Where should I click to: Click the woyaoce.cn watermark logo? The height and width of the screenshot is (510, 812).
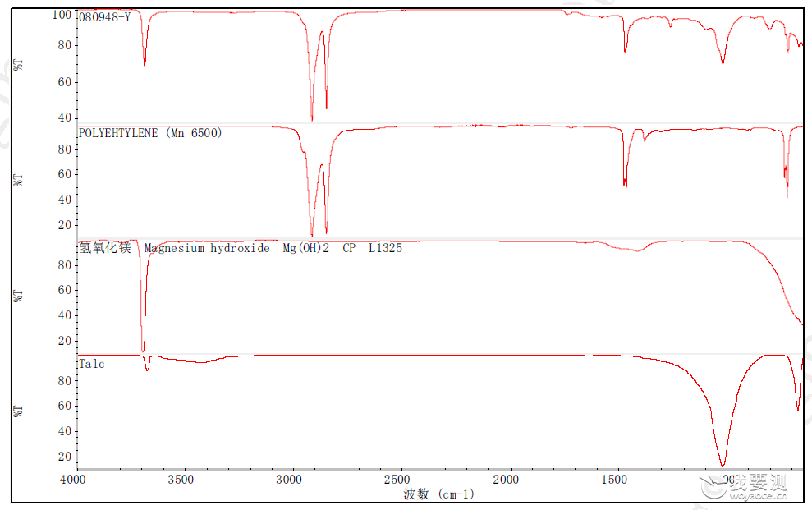(744, 487)
